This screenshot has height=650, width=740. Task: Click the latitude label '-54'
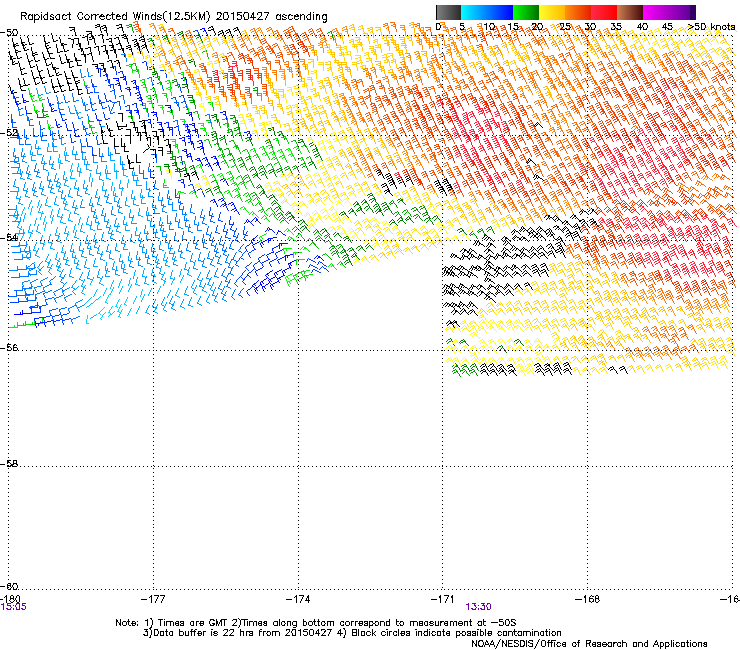[9, 237]
